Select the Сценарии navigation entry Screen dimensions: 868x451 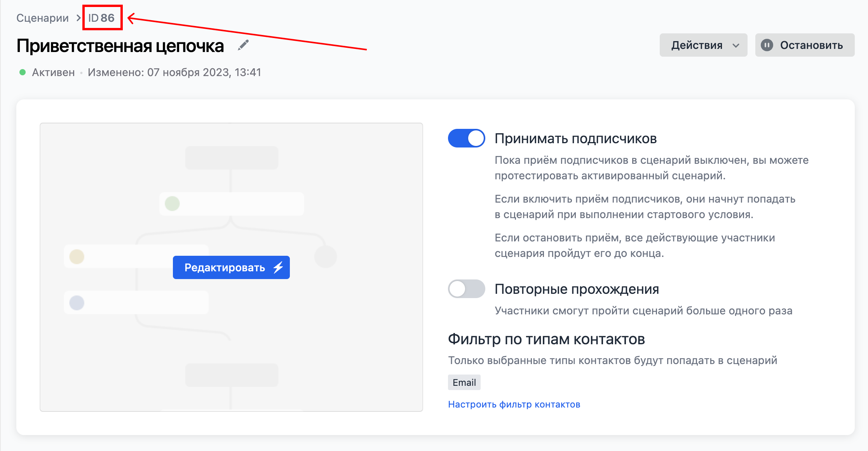[x=43, y=17]
